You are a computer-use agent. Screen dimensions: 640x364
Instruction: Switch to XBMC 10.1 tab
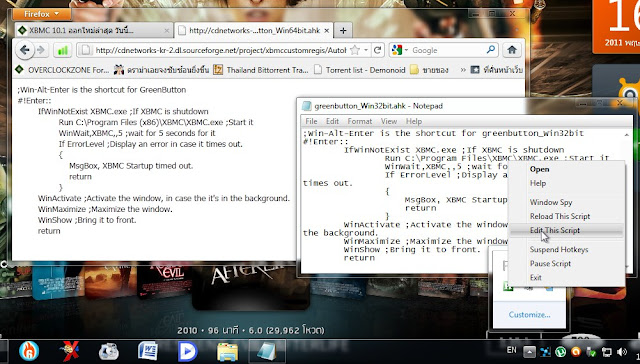93,31
